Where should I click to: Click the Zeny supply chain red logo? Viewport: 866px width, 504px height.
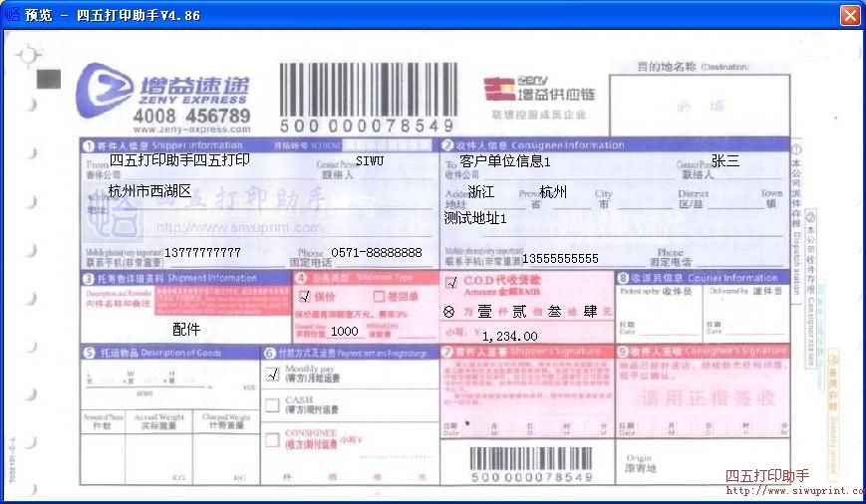(499, 89)
